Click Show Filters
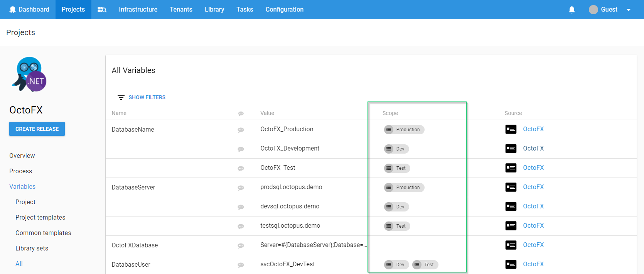This screenshot has width=644, height=274. pyautogui.click(x=147, y=98)
